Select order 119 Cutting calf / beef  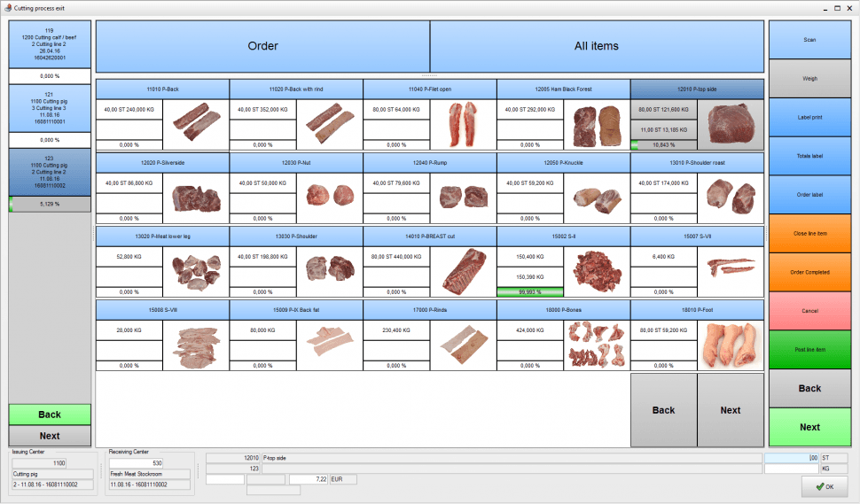coord(50,43)
